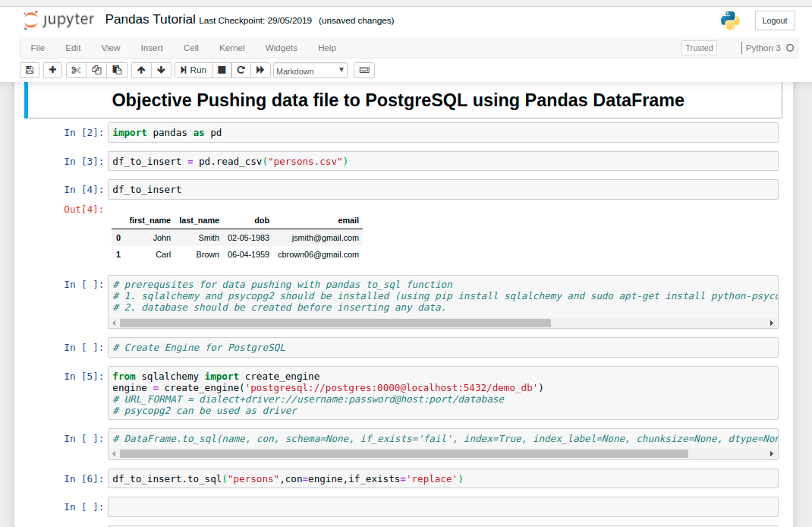Paste cells below icon
Image resolution: width=812 pixels, height=527 pixels.
click(117, 70)
